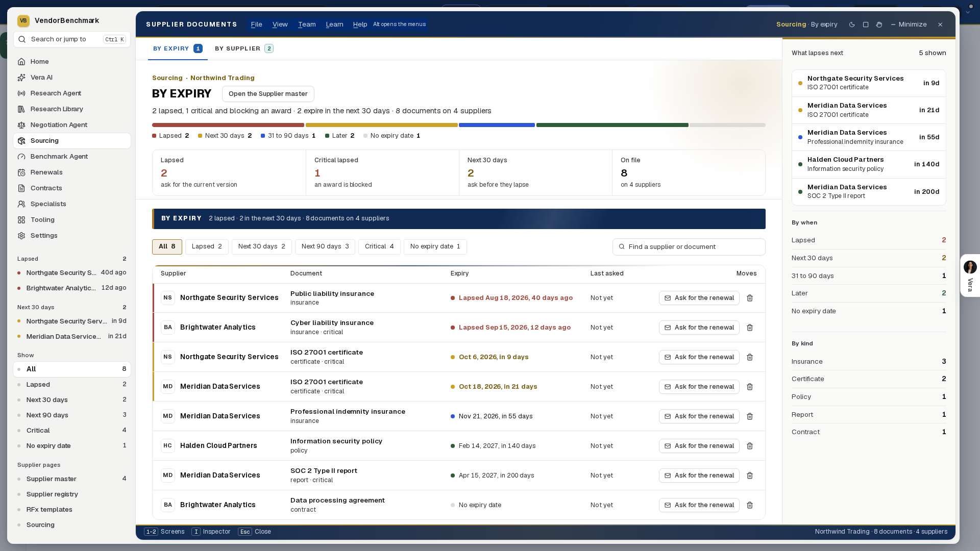This screenshot has height=551, width=980.
Task: Click Open the Supplier master button
Action: [268, 94]
